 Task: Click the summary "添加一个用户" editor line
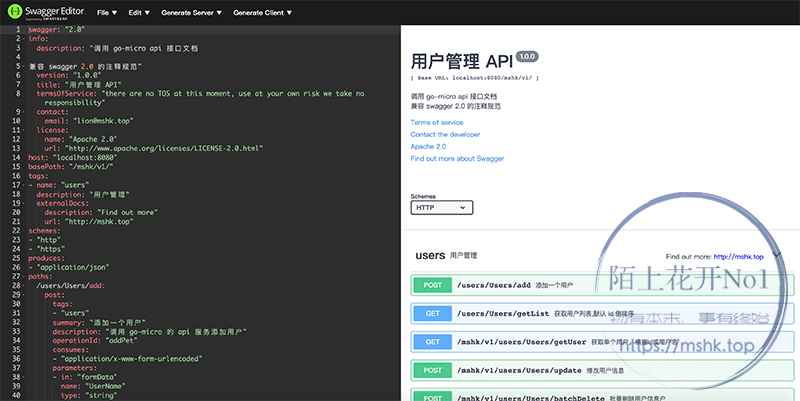coord(99,322)
